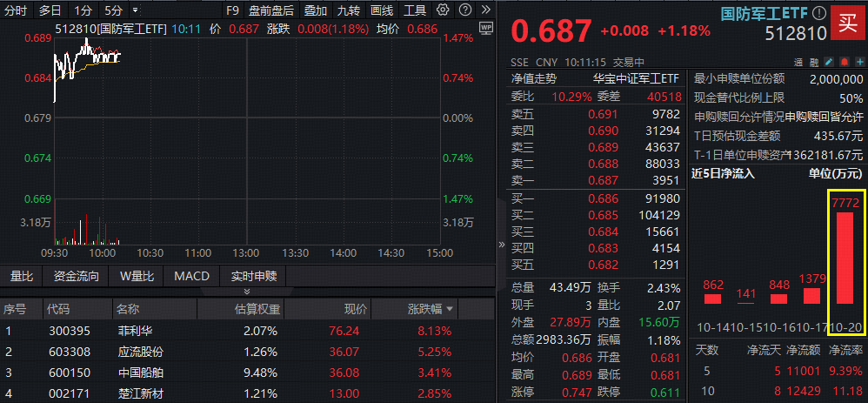Sort by 涨跌幅 column dropdown arrow
Viewport: 868px width, 403px height.
pyautogui.click(x=450, y=310)
